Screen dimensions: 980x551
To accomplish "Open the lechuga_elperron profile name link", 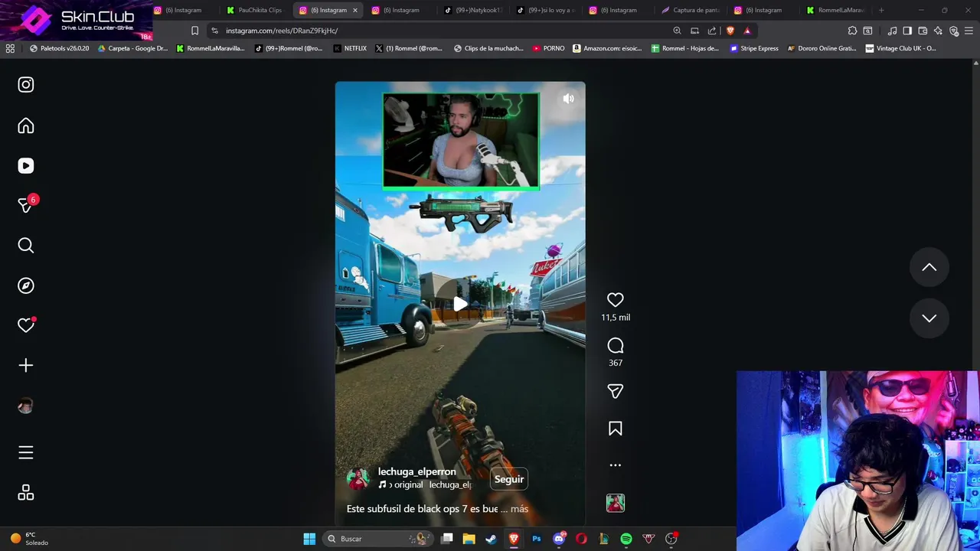I will 416,471.
